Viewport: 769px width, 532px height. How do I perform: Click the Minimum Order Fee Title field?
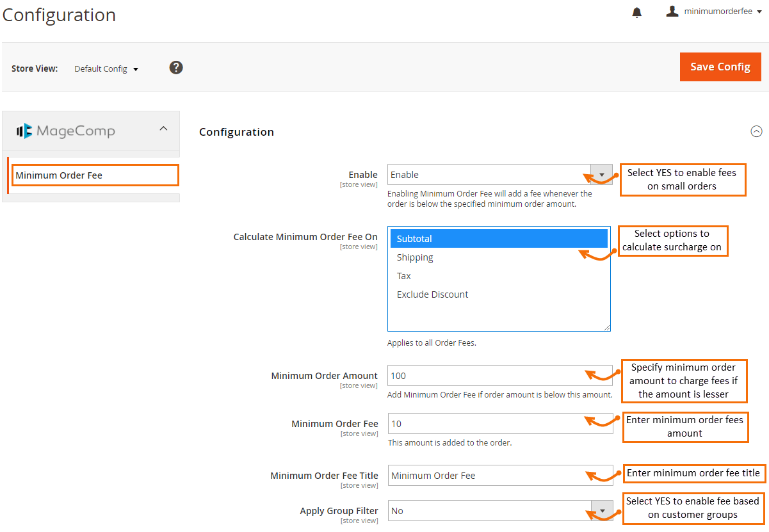(x=487, y=476)
